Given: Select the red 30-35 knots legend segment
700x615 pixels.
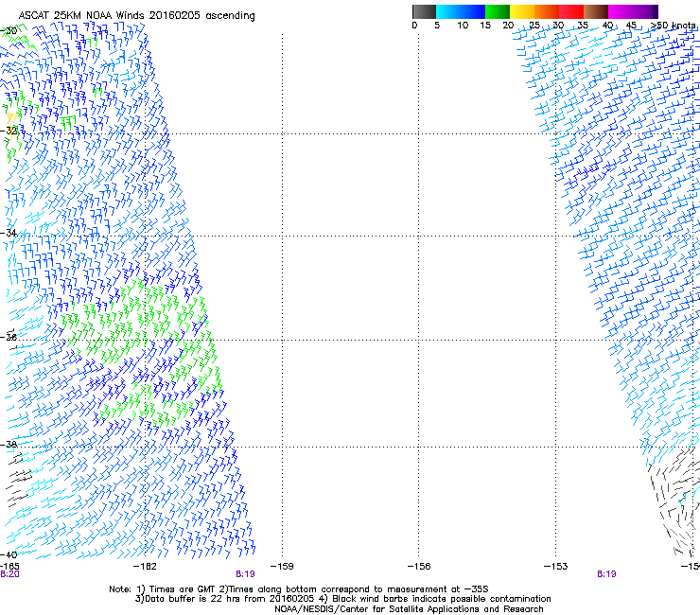Looking at the screenshot, I should tap(571, 11).
